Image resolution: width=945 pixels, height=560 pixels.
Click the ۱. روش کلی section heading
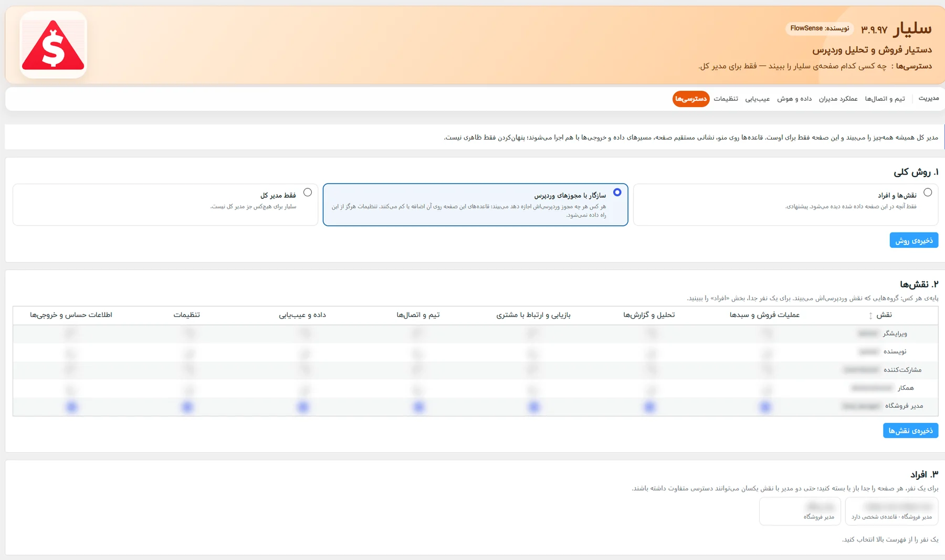pyautogui.click(x=916, y=172)
